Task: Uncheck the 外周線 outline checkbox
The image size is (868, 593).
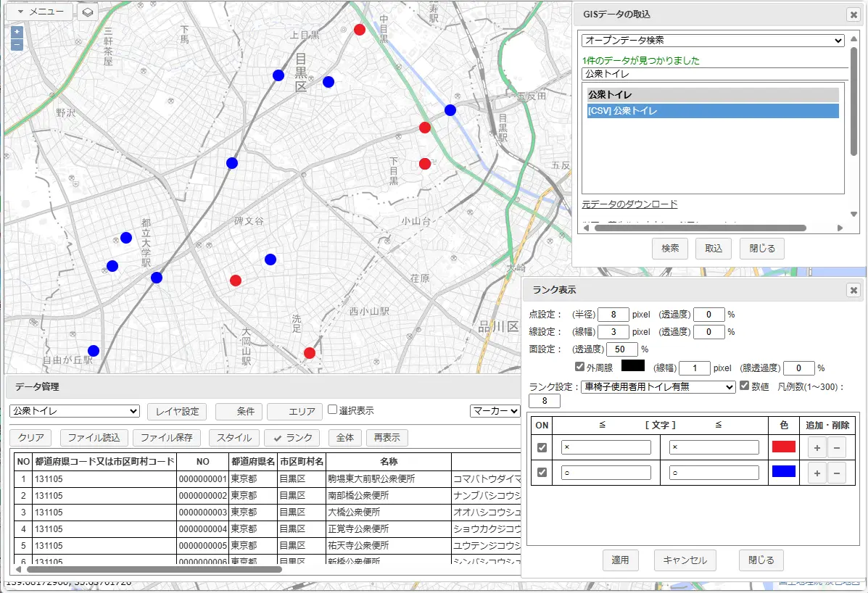Action: [579, 367]
